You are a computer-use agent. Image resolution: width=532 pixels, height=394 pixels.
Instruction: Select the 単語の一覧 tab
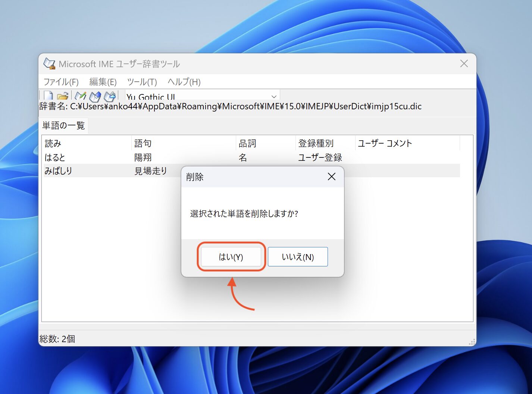click(x=63, y=125)
